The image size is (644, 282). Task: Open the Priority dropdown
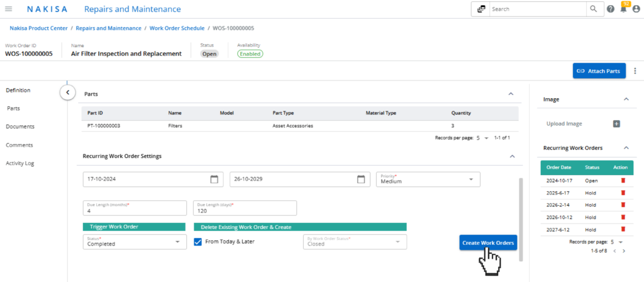click(472, 179)
